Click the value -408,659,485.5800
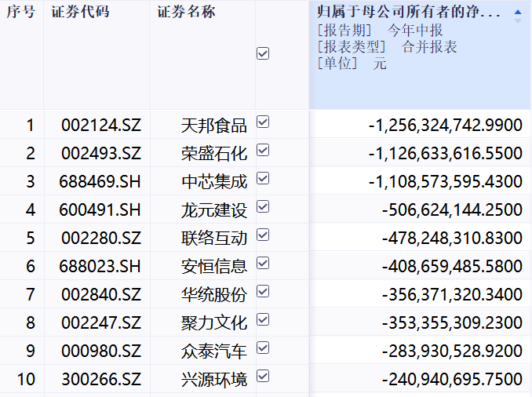This screenshot has width=532, height=397. (452, 266)
